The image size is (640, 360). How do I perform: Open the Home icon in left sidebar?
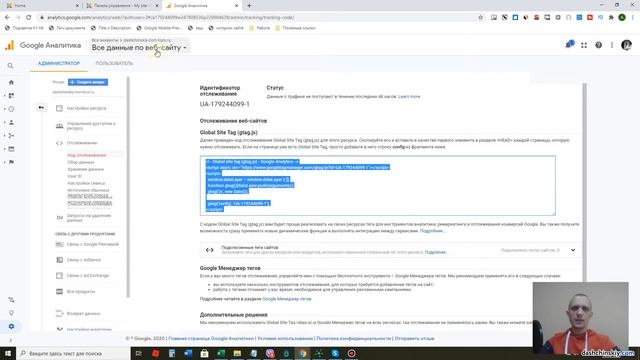click(x=11, y=82)
